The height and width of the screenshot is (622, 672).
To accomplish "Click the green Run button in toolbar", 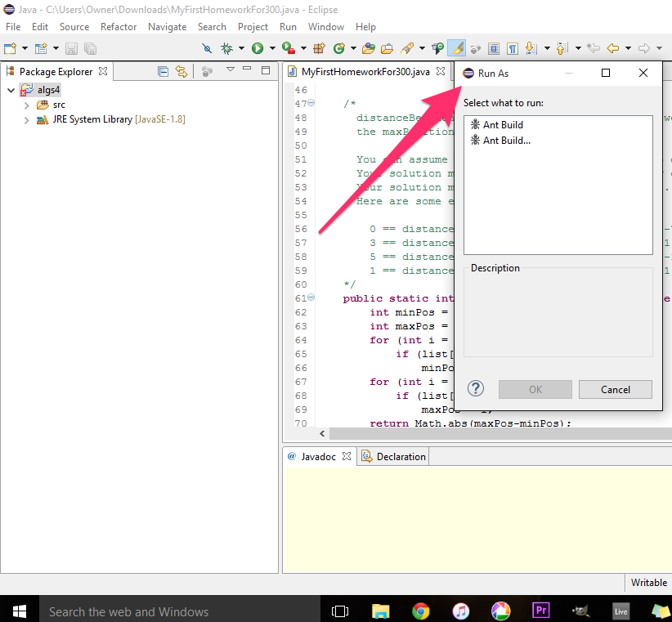I will [x=258, y=48].
